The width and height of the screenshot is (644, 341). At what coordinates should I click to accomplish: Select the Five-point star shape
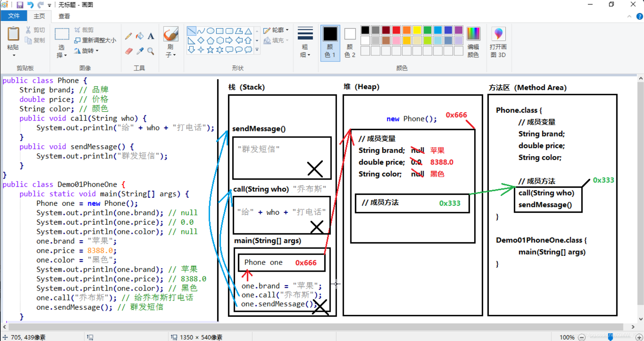211,50
